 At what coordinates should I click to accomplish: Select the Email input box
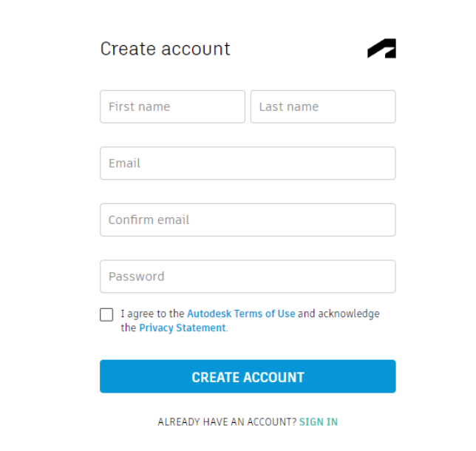(248, 163)
